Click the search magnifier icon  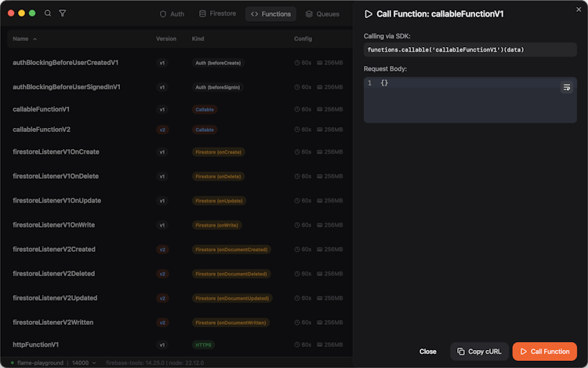point(49,13)
